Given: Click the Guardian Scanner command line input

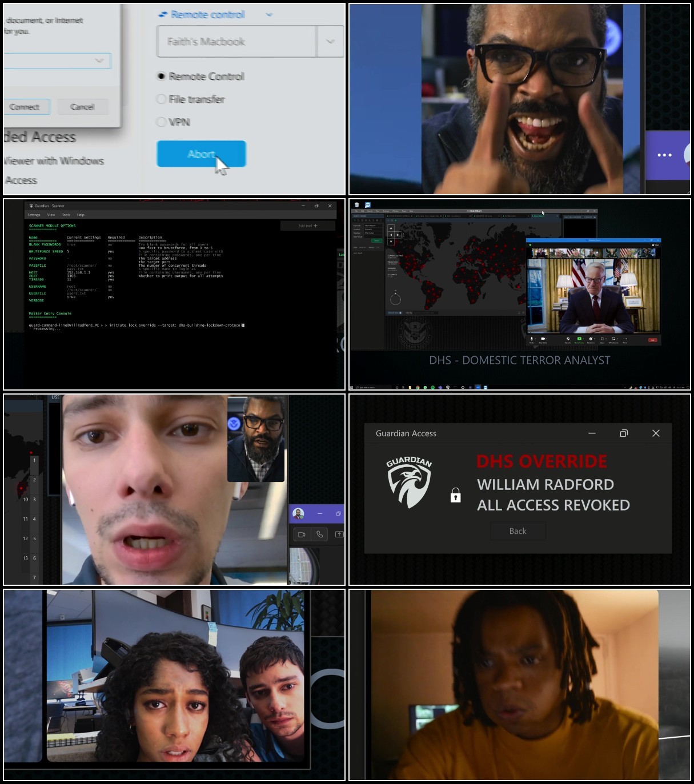Looking at the screenshot, I should [x=137, y=325].
